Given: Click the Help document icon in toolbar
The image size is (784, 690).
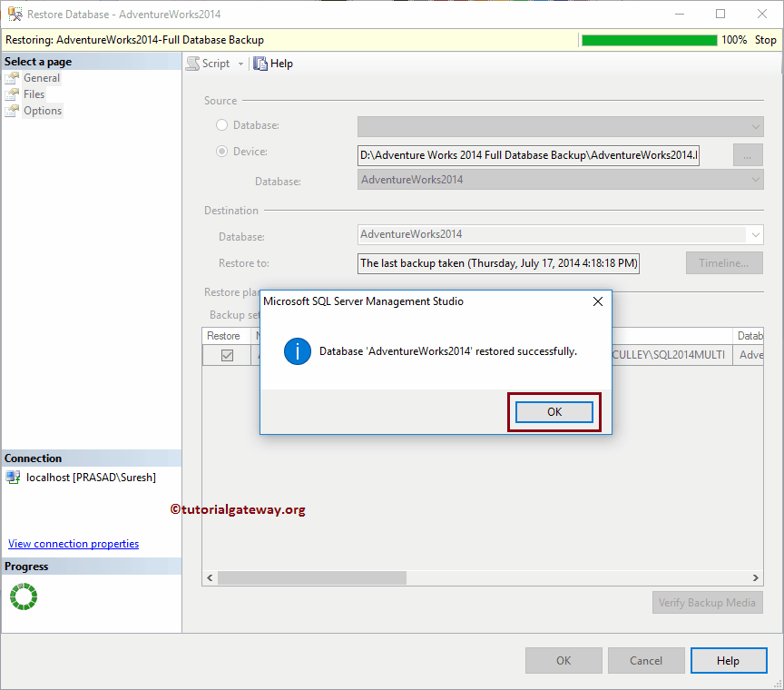Looking at the screenshot, I should click(260, 64).
